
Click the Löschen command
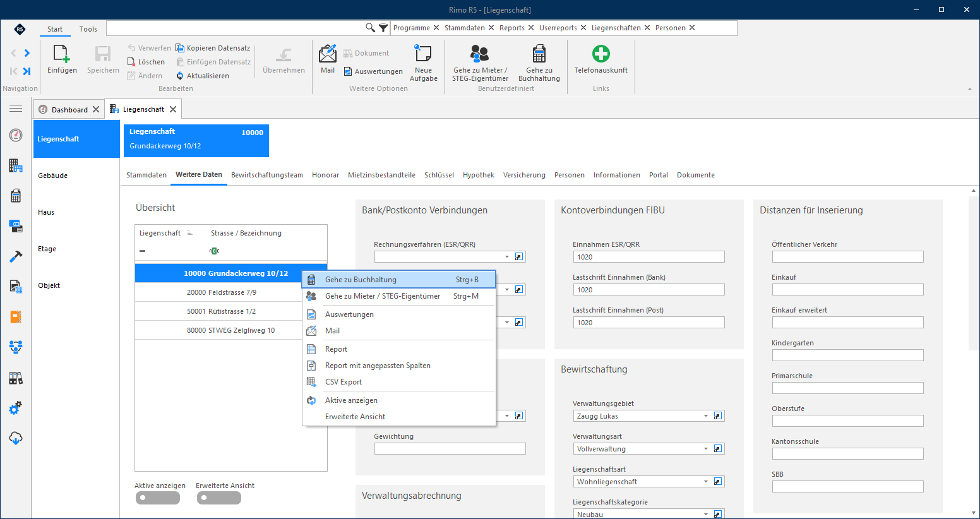tap(146, 62)
